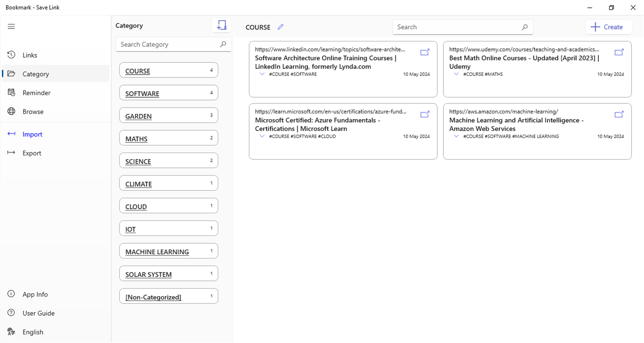The image size is (644, 343).
Task: Select Import in the left navigation
Action: [x=32, y=134]
